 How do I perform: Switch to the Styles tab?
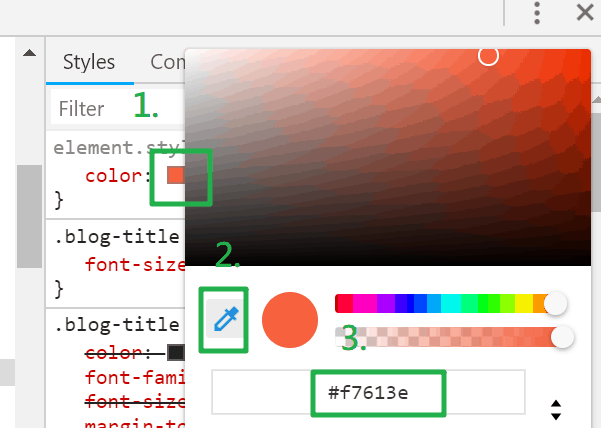(x=89, y=62)
